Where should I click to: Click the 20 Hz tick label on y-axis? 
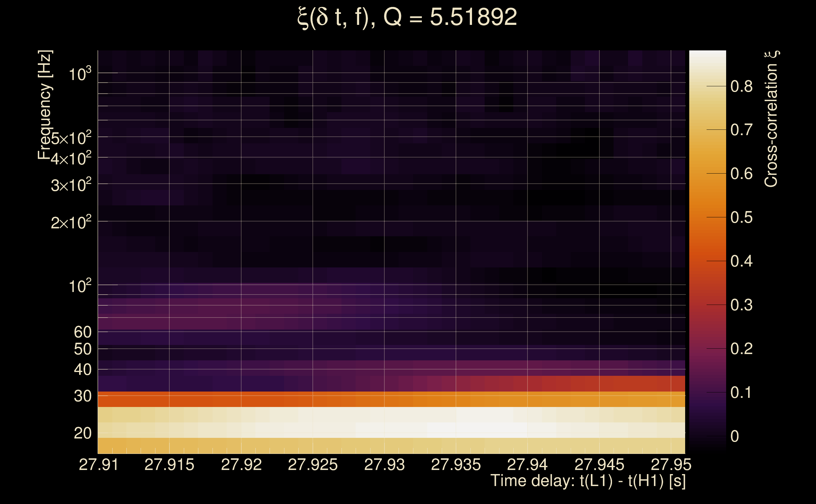pos(82,434)
